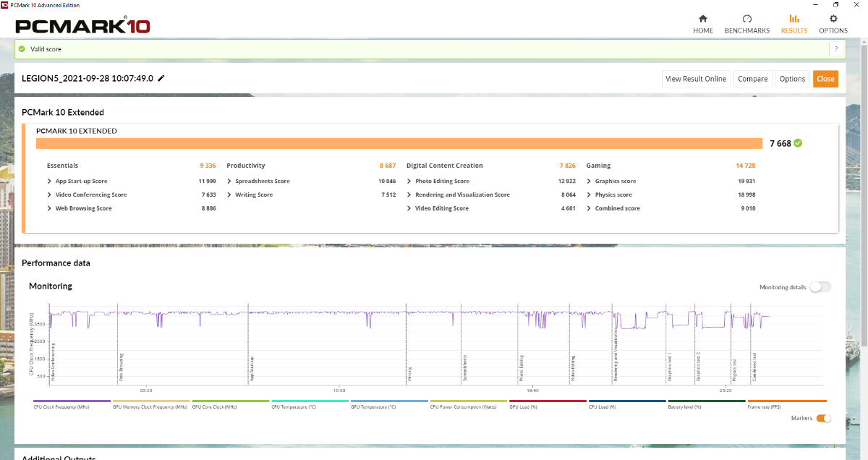Screen dimensions: 868x460
Task: Click the GPU Load legend color bar
Action: point(548,401)
